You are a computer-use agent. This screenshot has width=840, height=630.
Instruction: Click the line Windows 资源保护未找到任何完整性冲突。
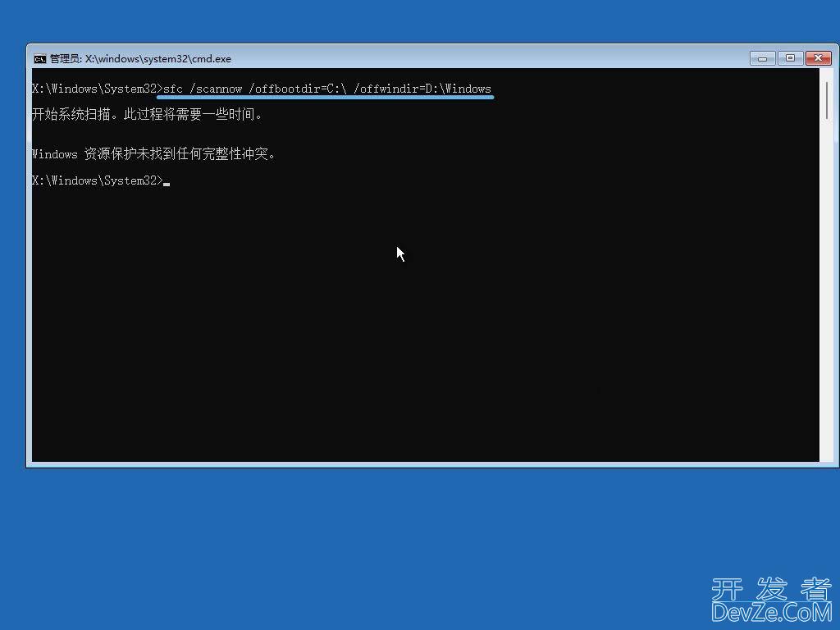point(153,154)
